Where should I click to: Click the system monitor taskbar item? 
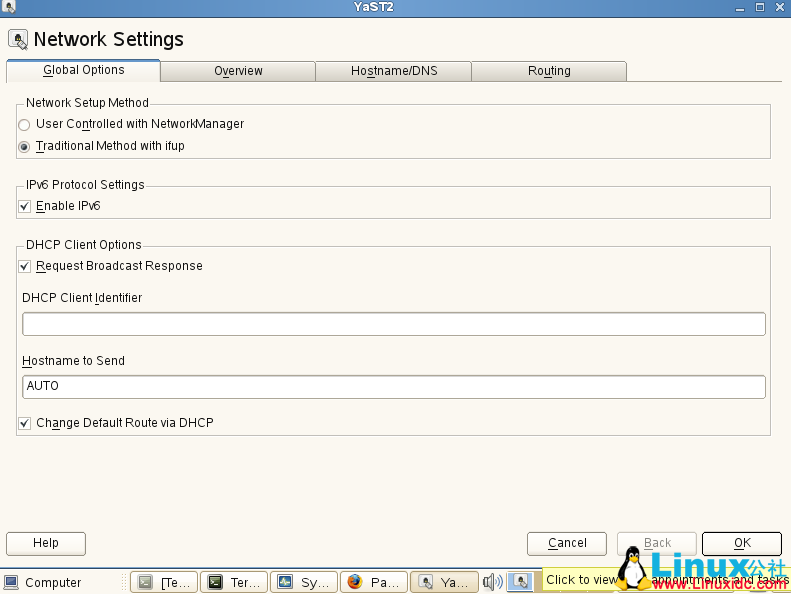pyautogui.click(x=303, y=582)
